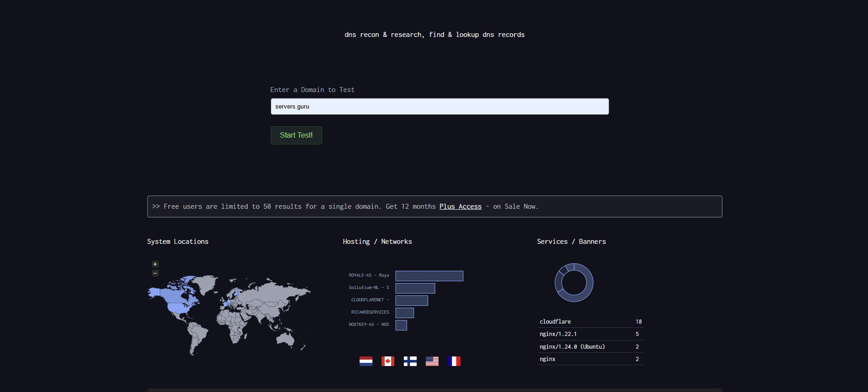
Task: Click the Canada flag icon
Action: pos(388,361)
